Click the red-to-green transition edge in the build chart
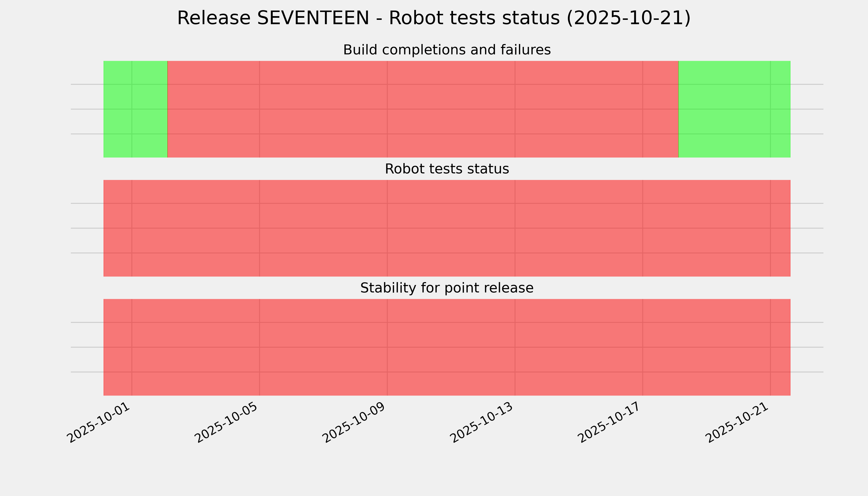Viewport: 868px width, 496px height. [678, 109]
